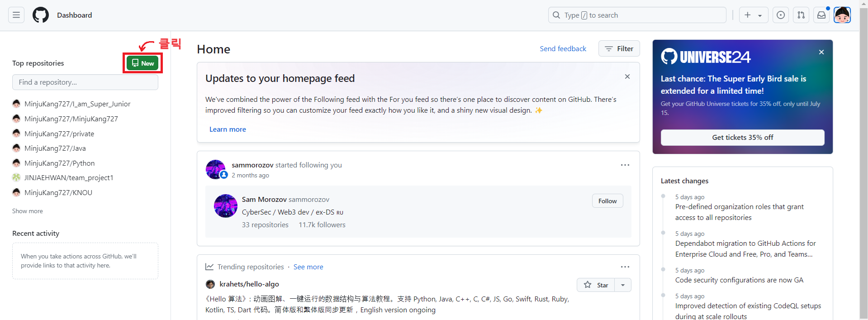This screenshot has width=868, height=320.
Task: Open MinjuKang727/private repository
Action: tap(59, 134)
